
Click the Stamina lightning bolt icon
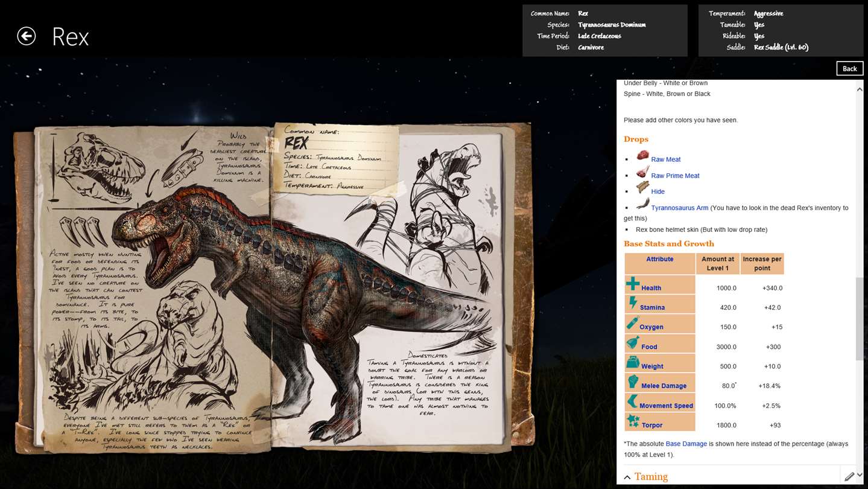click(633, 303)
